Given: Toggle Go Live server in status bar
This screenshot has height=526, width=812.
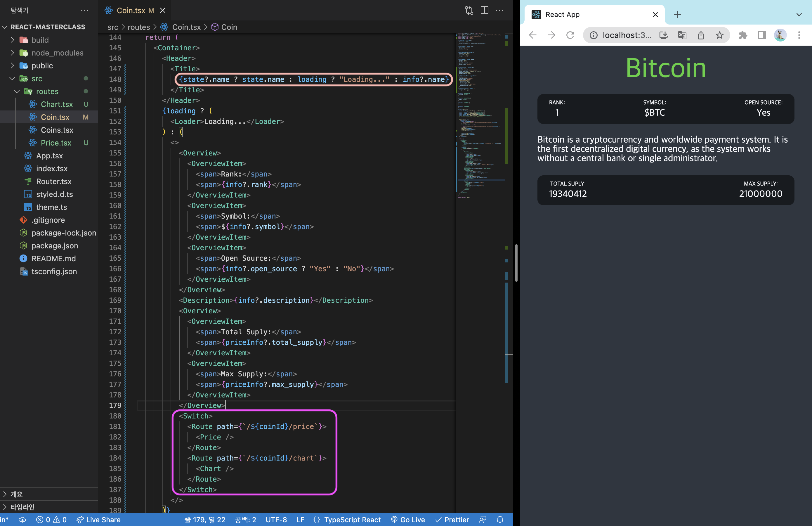Looking at the screenshot, I should [x=408, y=520].
